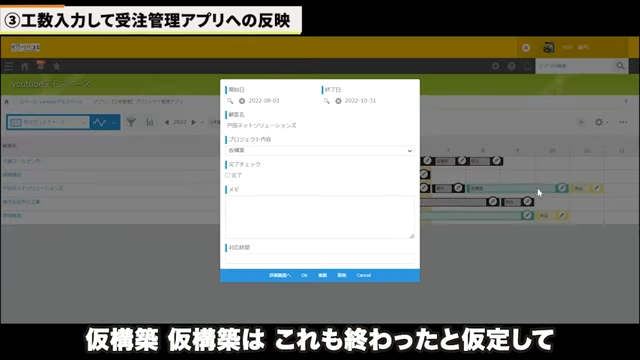Click the 対応時間 input field

[320, 258]
